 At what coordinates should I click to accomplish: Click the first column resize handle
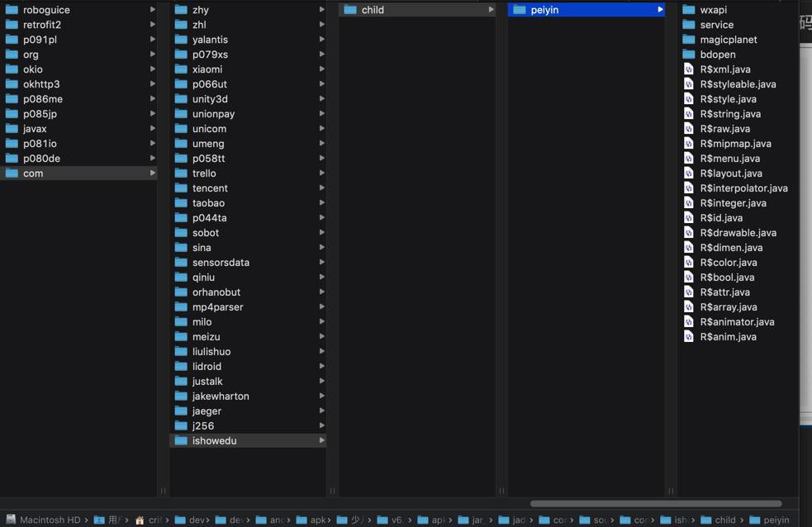point(163,491)
